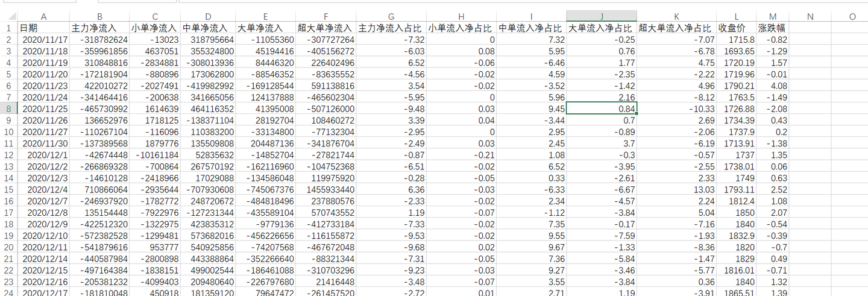
Task: Click date cell 2020/12/4
Action: 44,189
